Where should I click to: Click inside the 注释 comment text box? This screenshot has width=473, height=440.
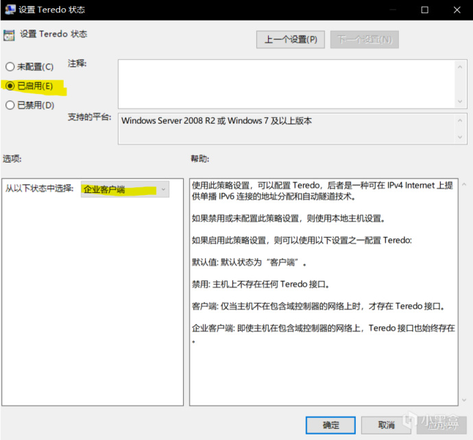pos(287,84)
